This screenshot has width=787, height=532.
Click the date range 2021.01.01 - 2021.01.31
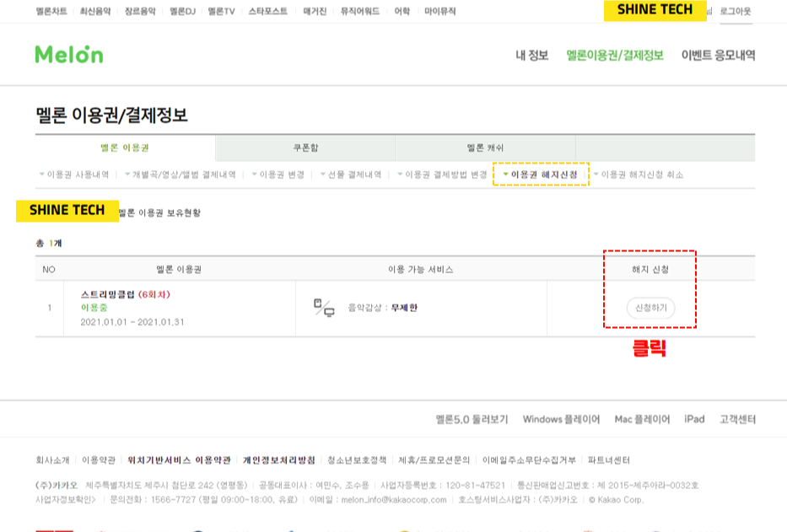(132, 322)
